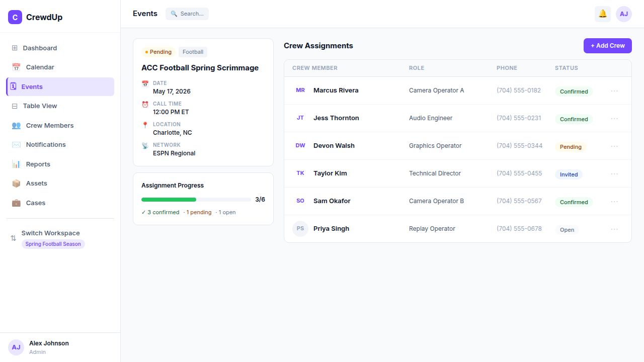Screen dimensions: 644x362
Task: Open row menu for Devon Walsh
Action: [614, 146]
